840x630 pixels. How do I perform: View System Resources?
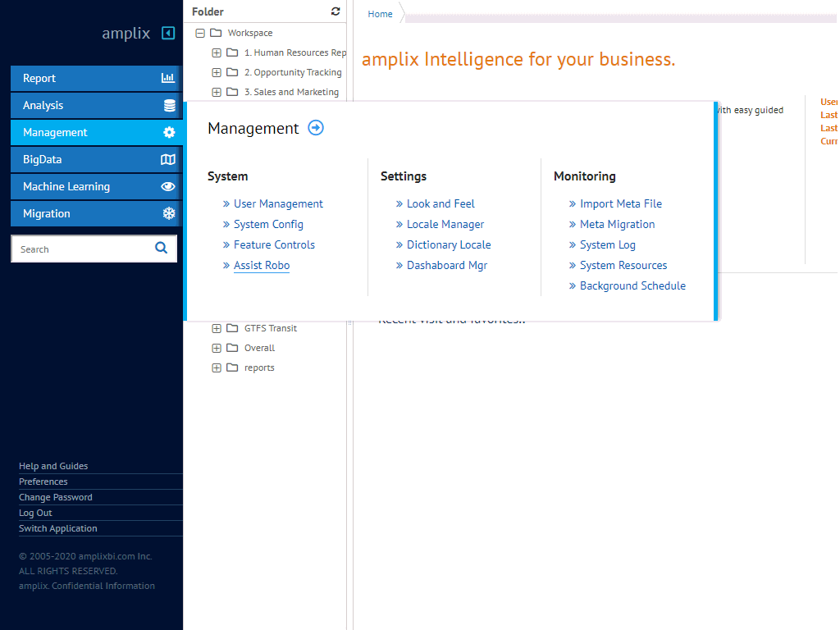pos(623,265)
